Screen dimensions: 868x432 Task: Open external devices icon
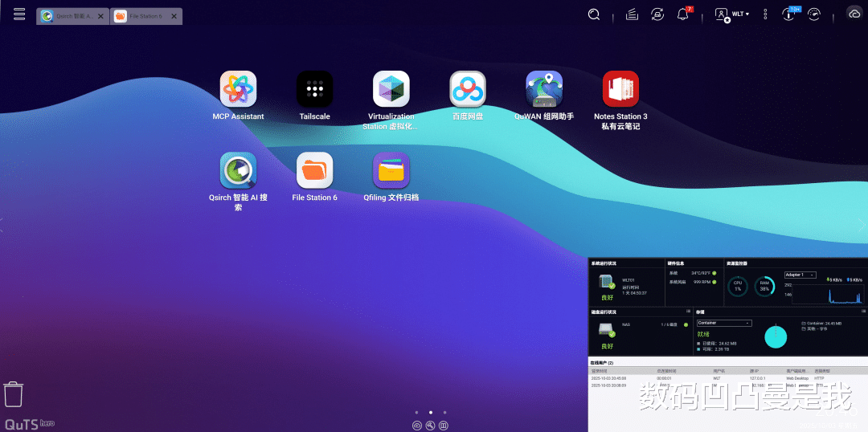pyautogui.click(x=657, y=14)
